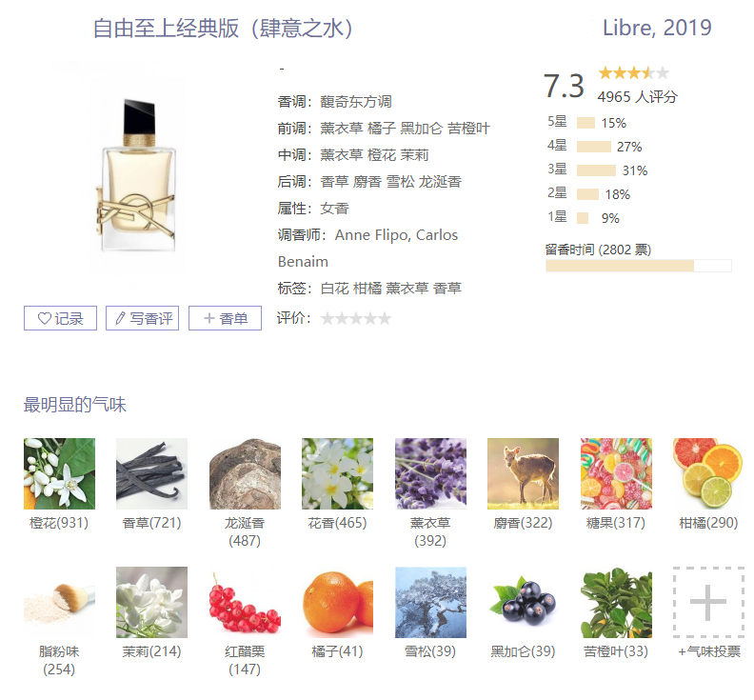Click the 橘子 top note link
The width and height of the screenshot is (754, 700).
(382, 129)
